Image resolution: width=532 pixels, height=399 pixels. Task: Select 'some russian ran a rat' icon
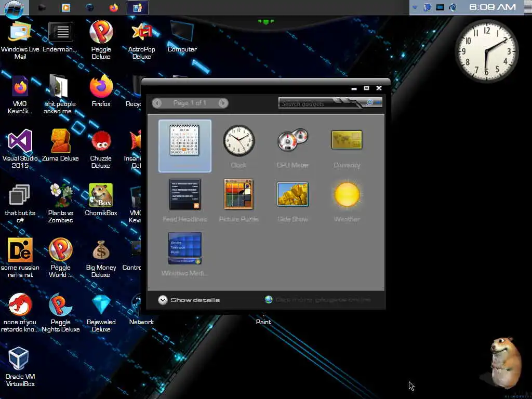click(20, 258)
